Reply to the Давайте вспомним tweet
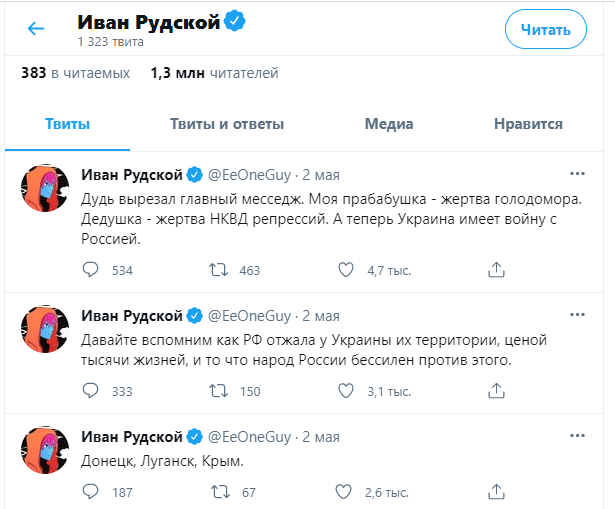The image size is (615, 509). [91, 391]
